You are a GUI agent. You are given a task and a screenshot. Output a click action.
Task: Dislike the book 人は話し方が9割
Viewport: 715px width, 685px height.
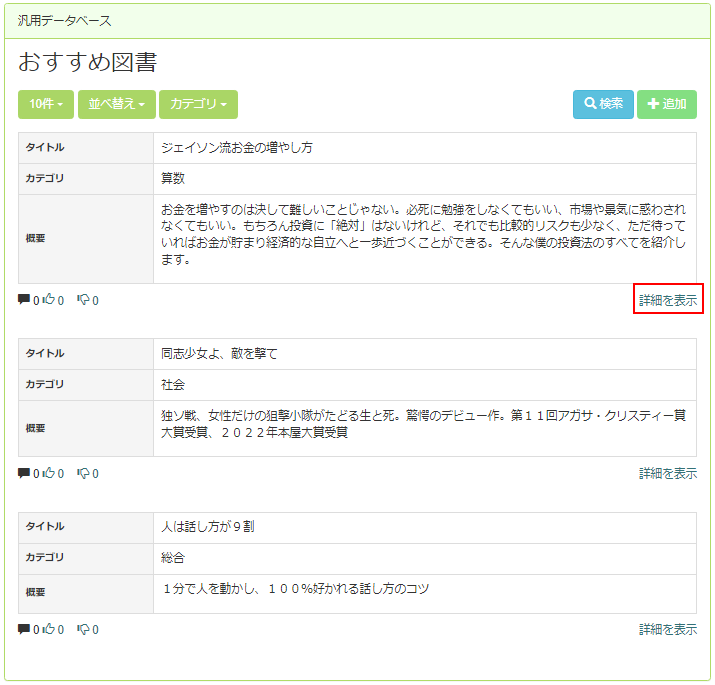pos(83,629)
